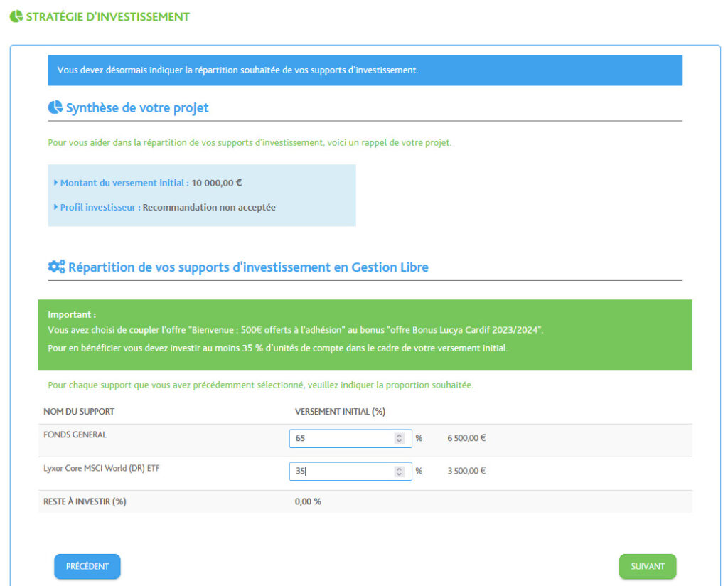Click 'Recommandation non acceptée' text
728x586 pixels.
pyautogui.click(x=209, y=207)
